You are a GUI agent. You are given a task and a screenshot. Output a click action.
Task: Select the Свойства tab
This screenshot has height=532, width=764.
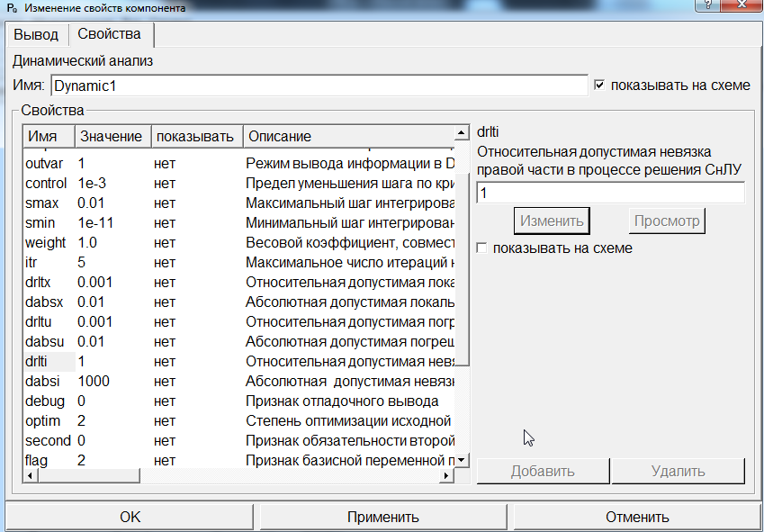pyautogui.click(x=109, y=34)
